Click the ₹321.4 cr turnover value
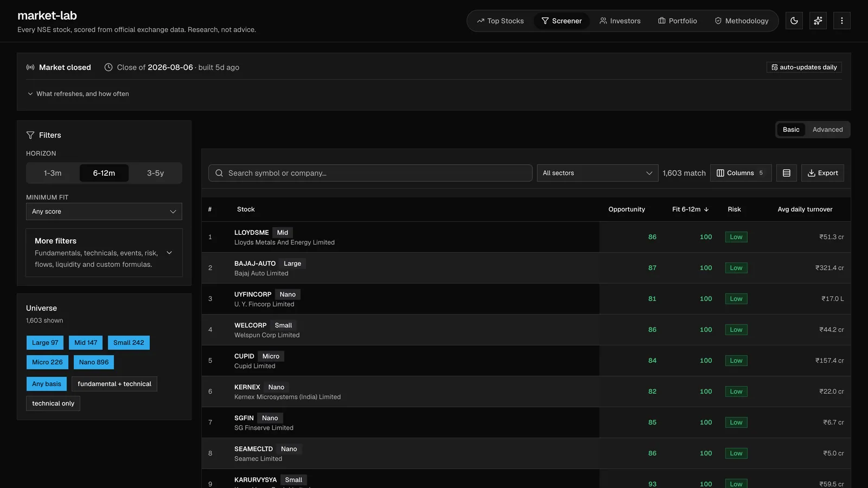868x488 pixels. pos(829,268)
